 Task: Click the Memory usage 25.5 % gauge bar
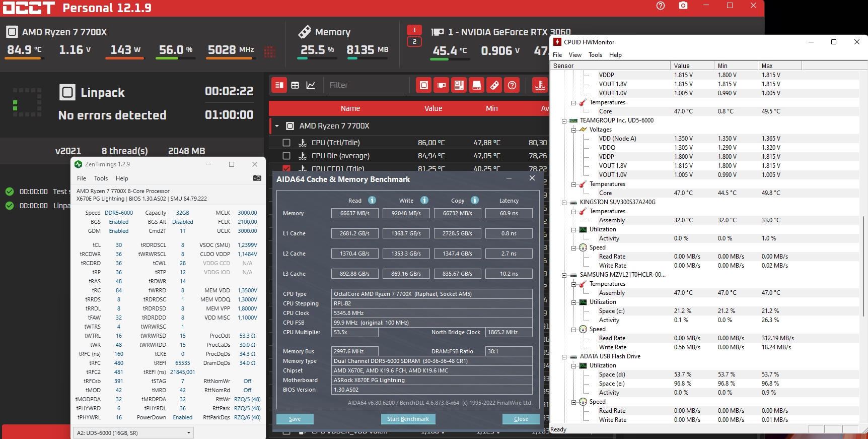click(317, 58)
